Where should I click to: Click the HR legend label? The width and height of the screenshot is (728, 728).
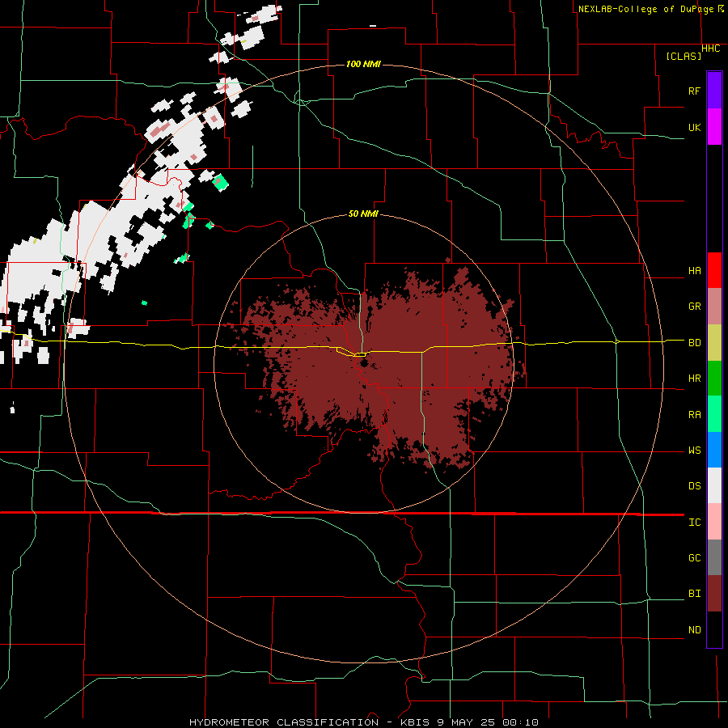coord(694,379)
